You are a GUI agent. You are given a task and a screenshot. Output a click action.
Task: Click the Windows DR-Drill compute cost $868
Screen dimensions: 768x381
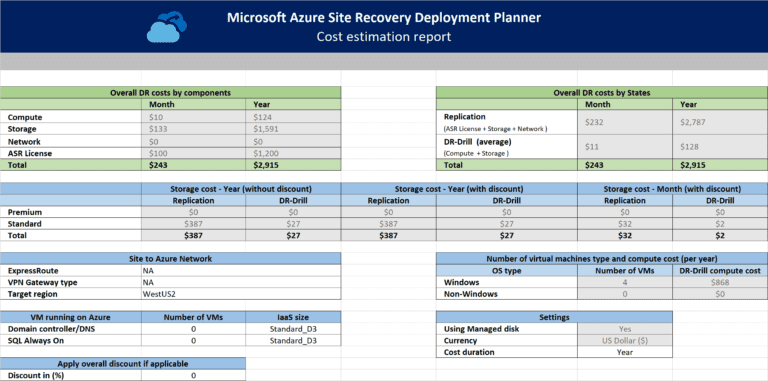[720, 283]
